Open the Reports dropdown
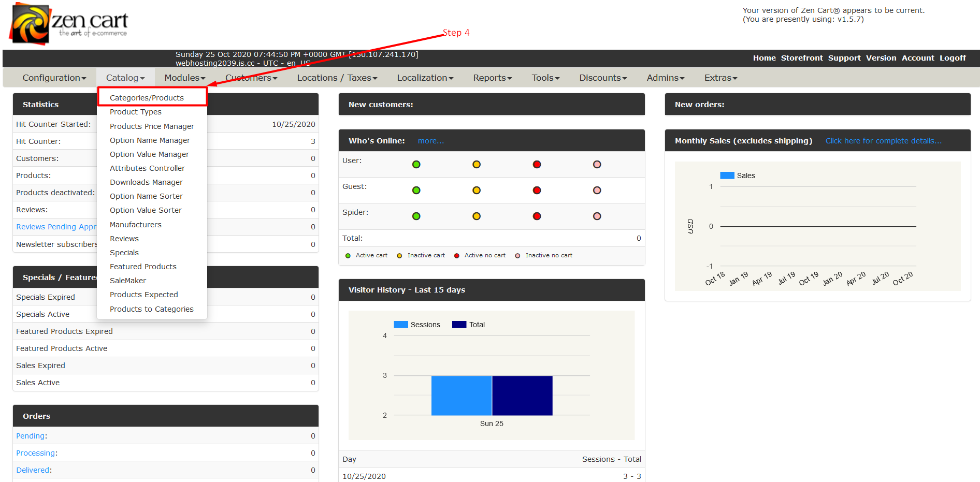The width and height of the screenshot is (980, 482). tap(493, 78)
